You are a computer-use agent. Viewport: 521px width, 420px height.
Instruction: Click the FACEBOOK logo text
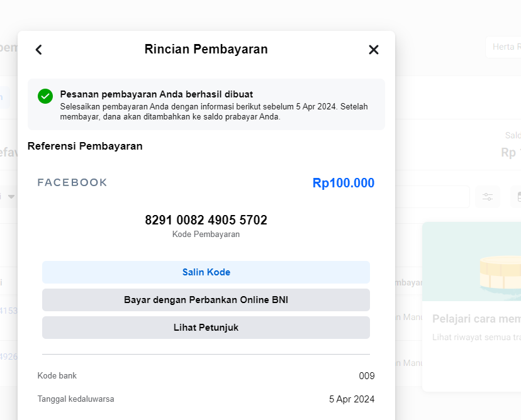tap(72, 182)
